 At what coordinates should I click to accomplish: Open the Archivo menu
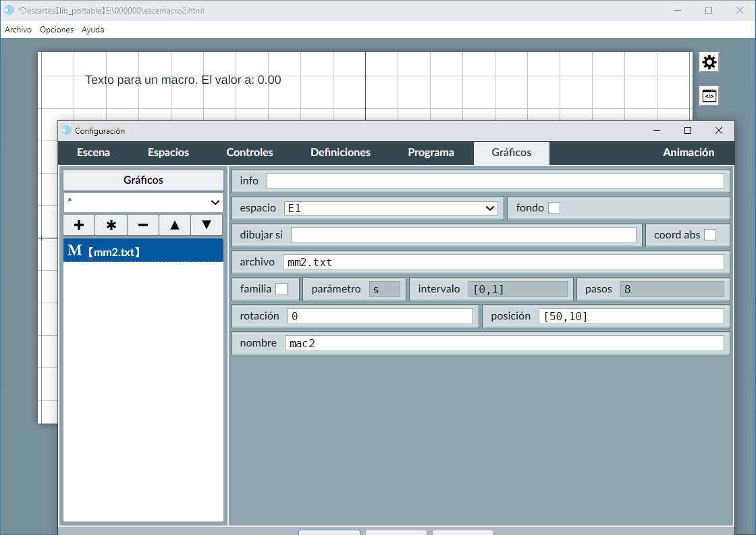18,30
